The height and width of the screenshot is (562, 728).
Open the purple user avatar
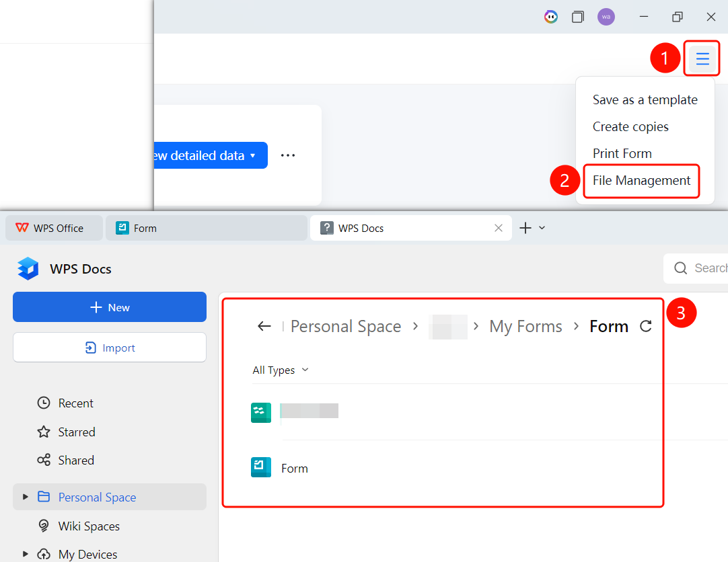(x=606, y=17)
